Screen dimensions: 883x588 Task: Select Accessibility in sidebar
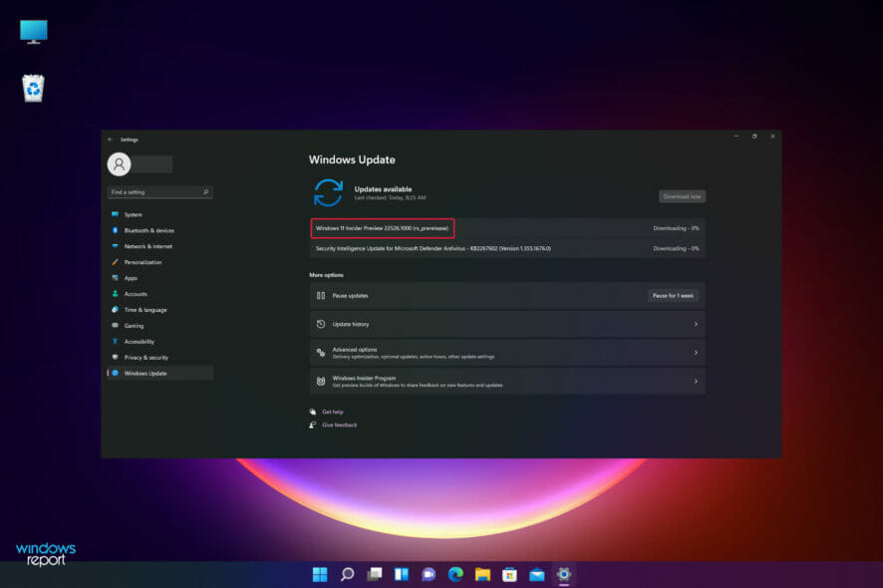(x=159, y=341)
